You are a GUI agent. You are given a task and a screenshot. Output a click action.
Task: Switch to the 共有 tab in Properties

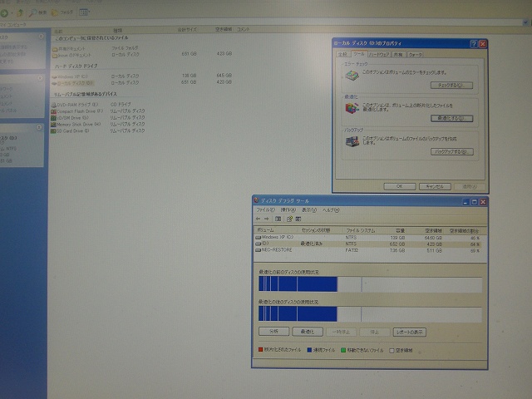click(x=398, y=54)
